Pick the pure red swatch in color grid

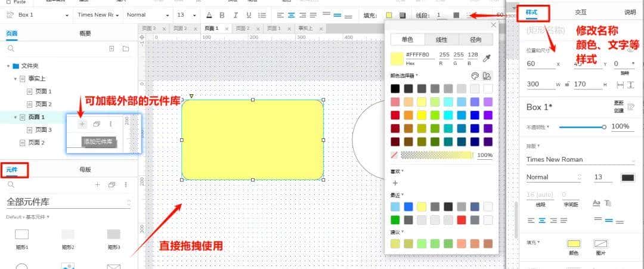click(395, 115)
